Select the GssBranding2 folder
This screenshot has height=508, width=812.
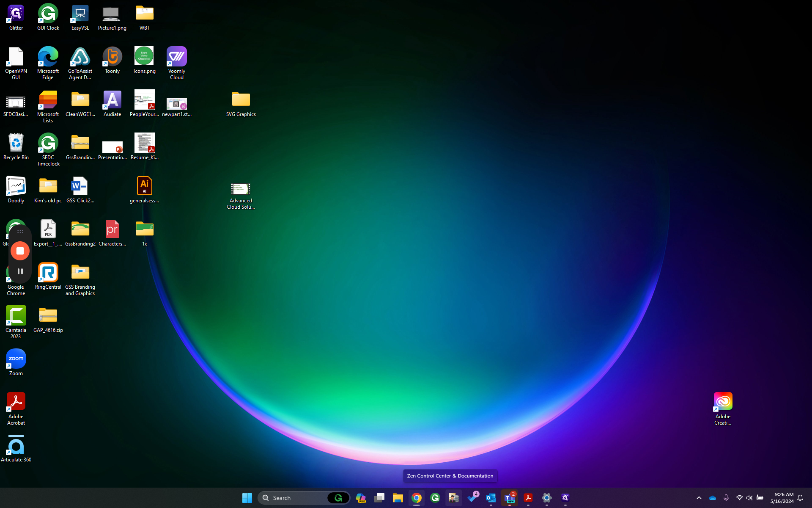pyautogui.click(x=80, y=233)
